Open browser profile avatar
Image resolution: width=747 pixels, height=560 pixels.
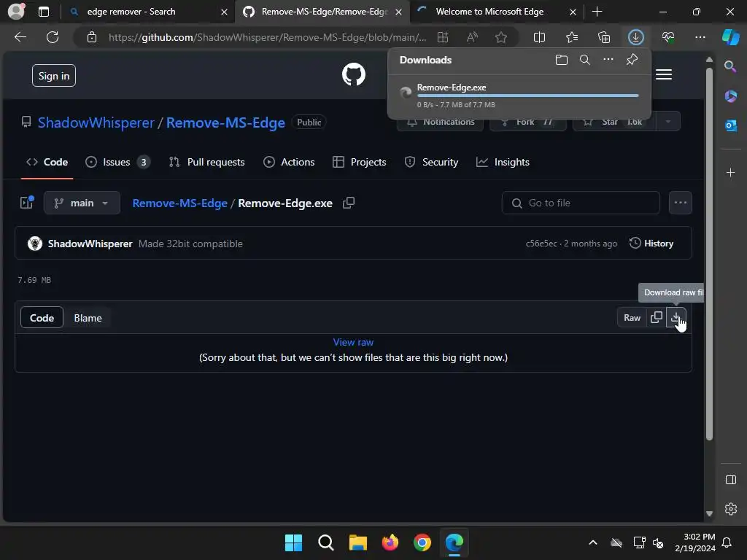coord(17,12)
